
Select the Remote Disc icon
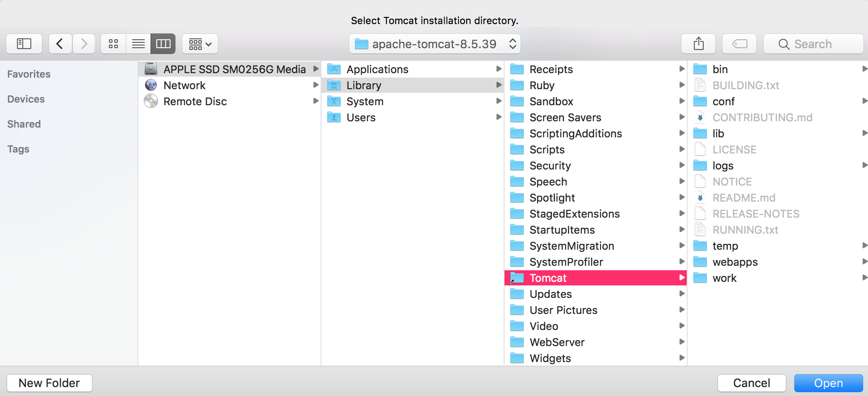click(151, 101)
